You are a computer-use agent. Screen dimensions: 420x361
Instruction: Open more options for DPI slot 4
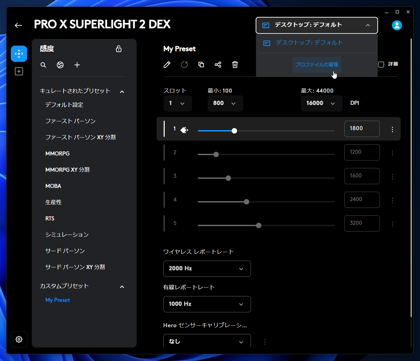pyautogui.click(x=392, y=200)
